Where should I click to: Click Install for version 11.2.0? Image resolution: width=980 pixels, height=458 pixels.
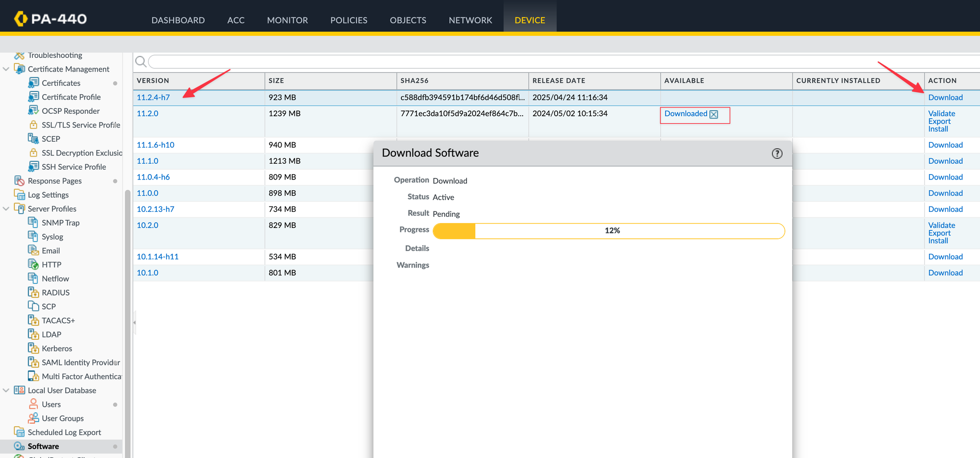(938, 129)
